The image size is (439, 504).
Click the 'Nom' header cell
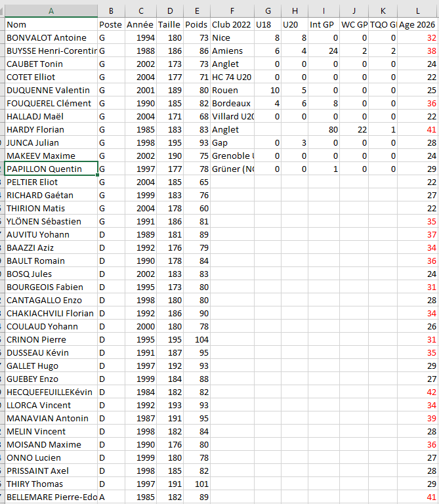pyautogui.click(x=51, y=24)
